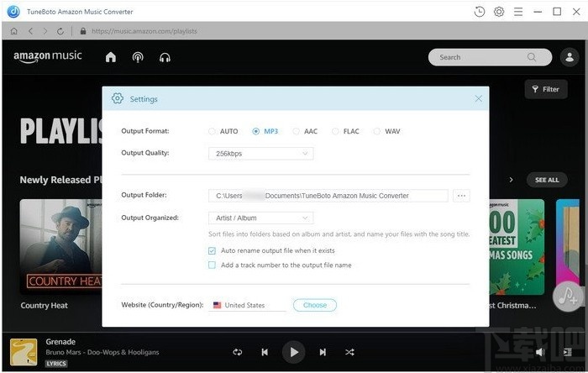This screenshot has height=373, width=588.
Task: Enable Add a track number to output file name
Action: [x=212, y=265]
